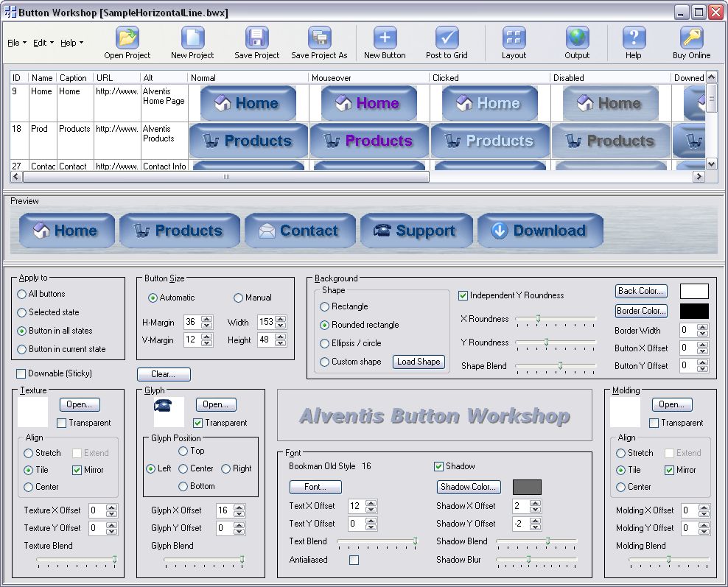Viewport: 728px width, 587px height.
Task: Decrease the Border Width spinner value
Action: coord(702,334)
